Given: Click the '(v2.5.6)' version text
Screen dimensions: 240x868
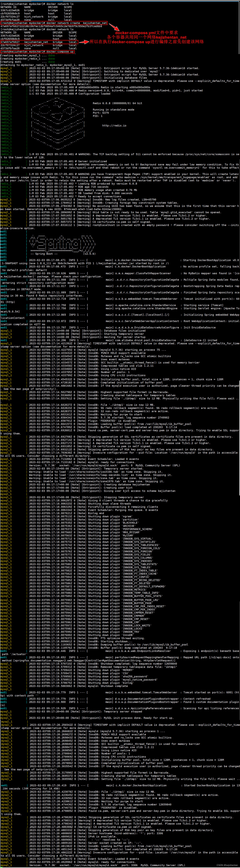Looking at the screenshot, I should tap(89, 254).
